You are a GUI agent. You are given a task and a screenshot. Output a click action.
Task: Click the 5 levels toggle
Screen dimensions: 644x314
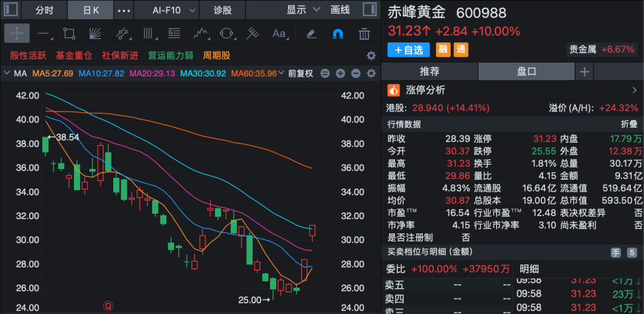click(631, 253)
